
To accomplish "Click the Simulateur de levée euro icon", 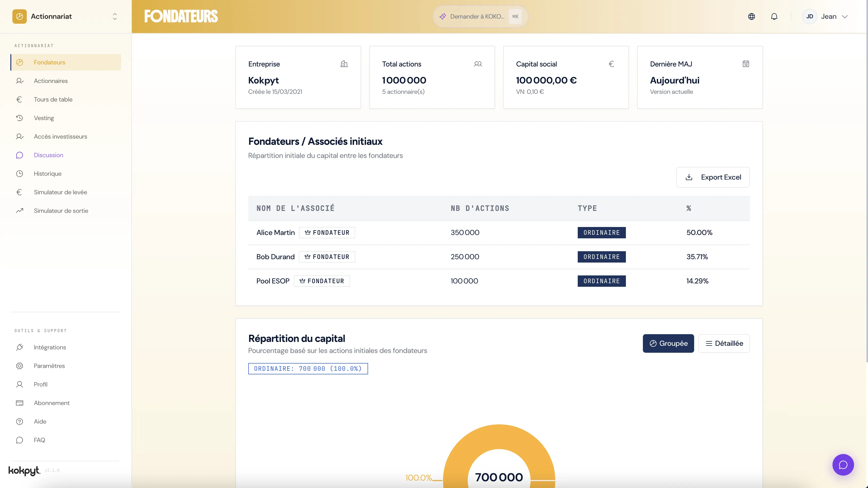I will click(20, 192).
